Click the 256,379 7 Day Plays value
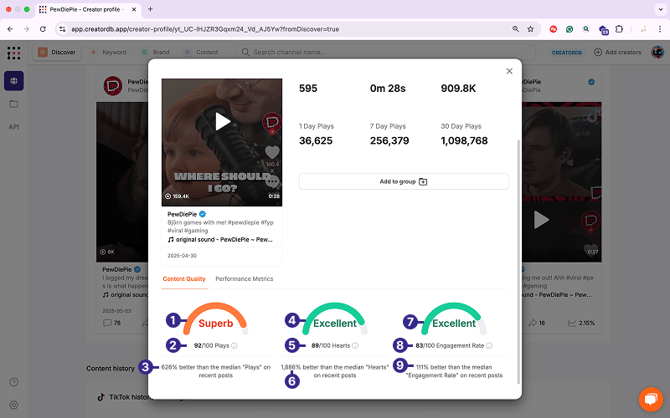This screenshot has height=418, width=670. pos(389,141)
